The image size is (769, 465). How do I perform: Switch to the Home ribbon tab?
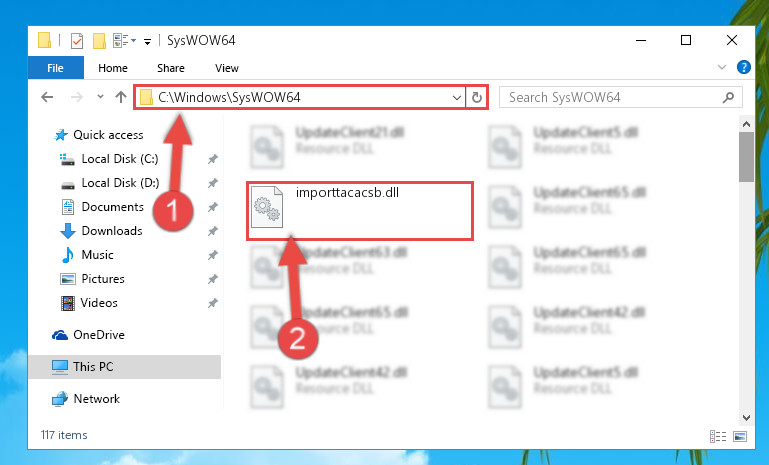(113, 68)
